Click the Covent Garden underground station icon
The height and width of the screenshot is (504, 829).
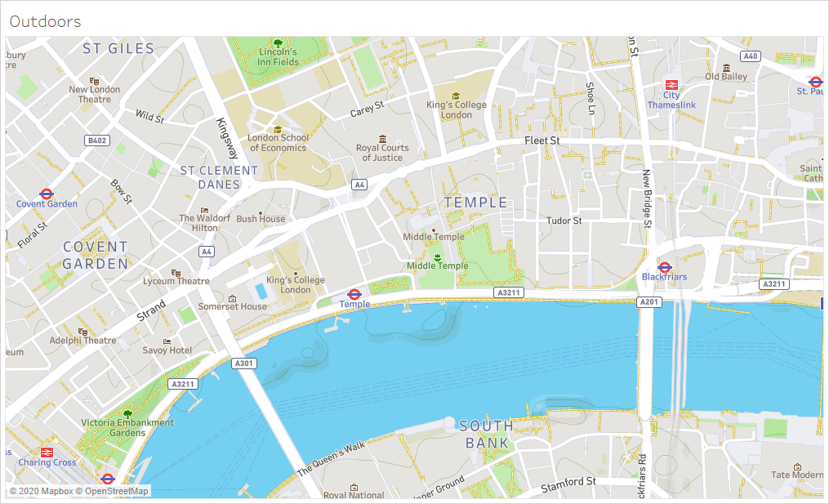tap(47, 194)
